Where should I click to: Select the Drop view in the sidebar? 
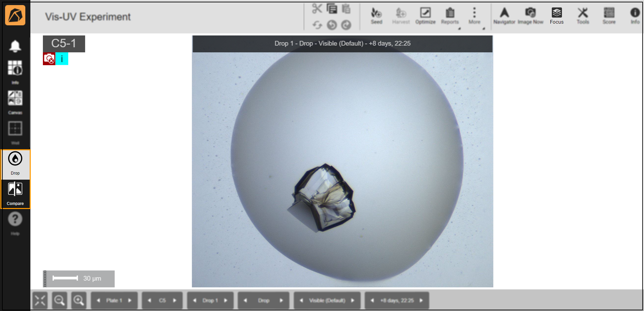(15, 161)
